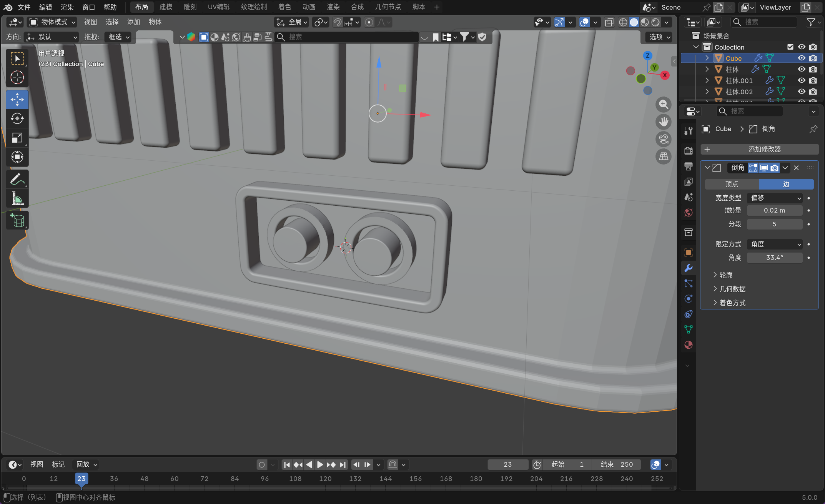Open the 宽度类型 dropdown set to 偏移
Viewport: 825px width, 504px height.
pyautogui.click(x=775, y=198)
